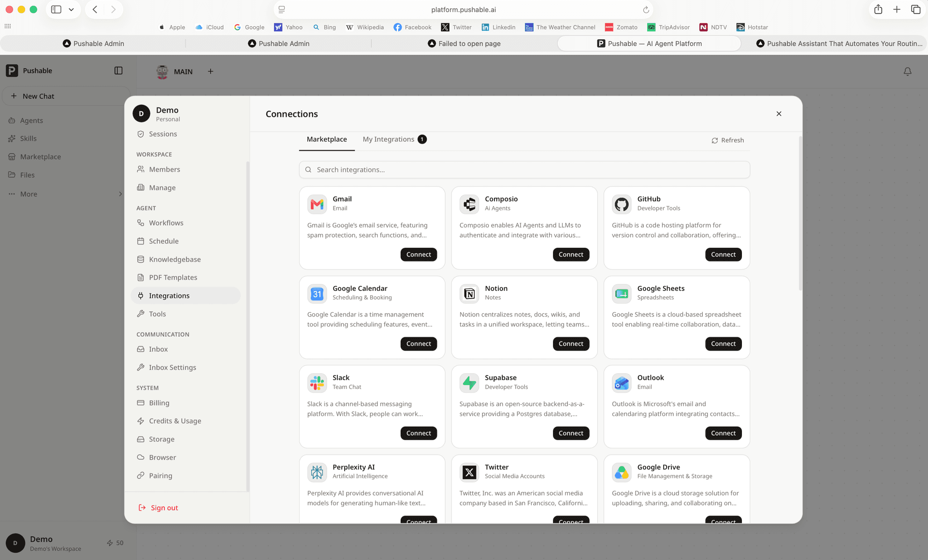Open a new Safari tab
This screenshot has width=928, height=560.
[897, 10]
